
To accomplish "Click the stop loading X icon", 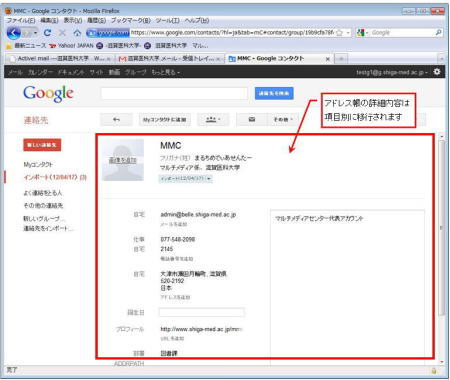I will tap(62, 33).
